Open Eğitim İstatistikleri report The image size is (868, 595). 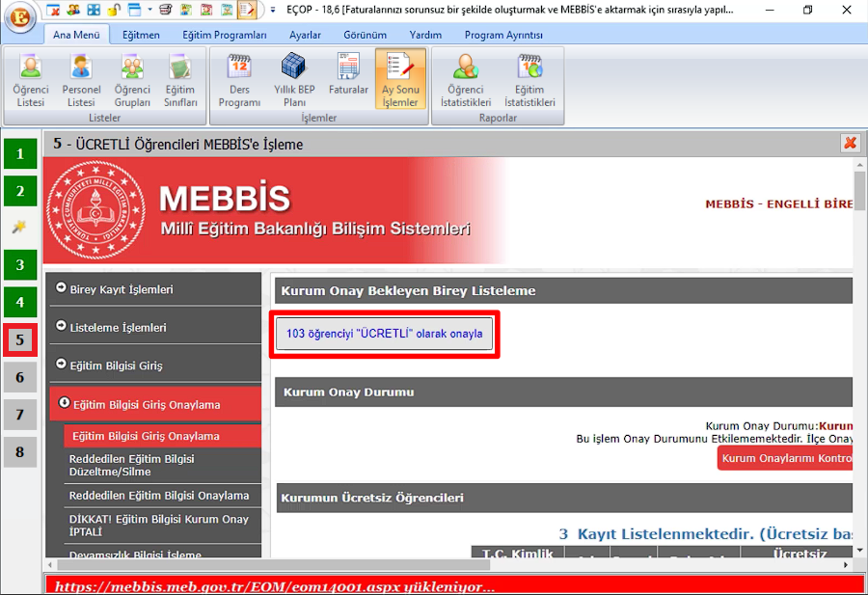pos(529,80)
